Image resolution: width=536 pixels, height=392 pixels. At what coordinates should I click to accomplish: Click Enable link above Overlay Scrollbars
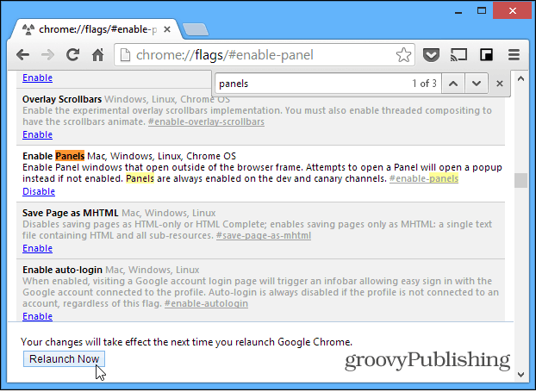coord(37,78)
